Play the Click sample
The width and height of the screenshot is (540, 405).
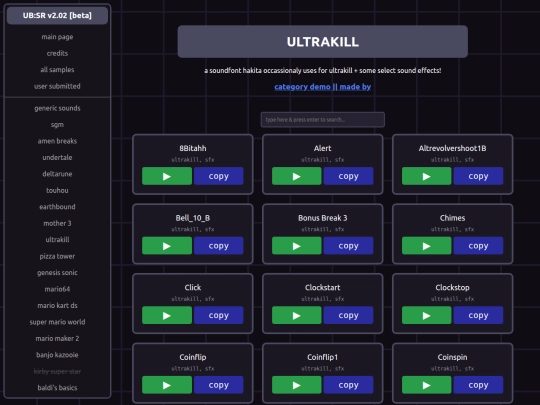tap(167, 315)
